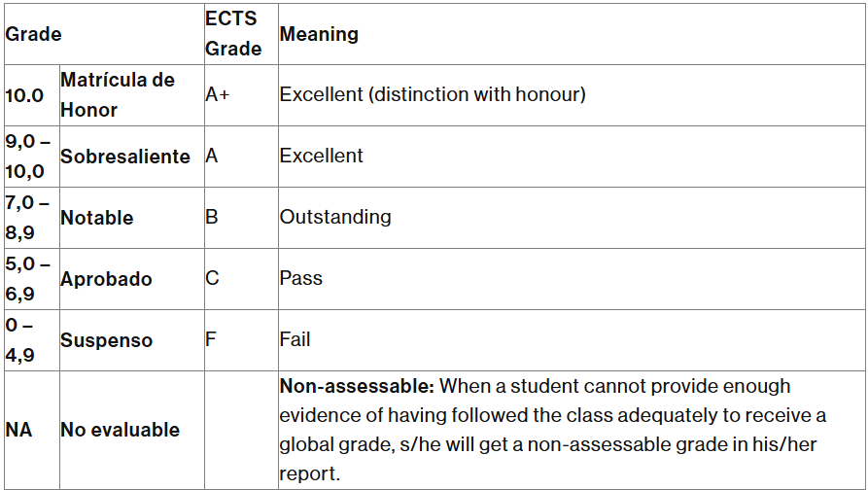Click the Suspenso cell
Viewport: 868px width, 490px height.
point(106,340)
